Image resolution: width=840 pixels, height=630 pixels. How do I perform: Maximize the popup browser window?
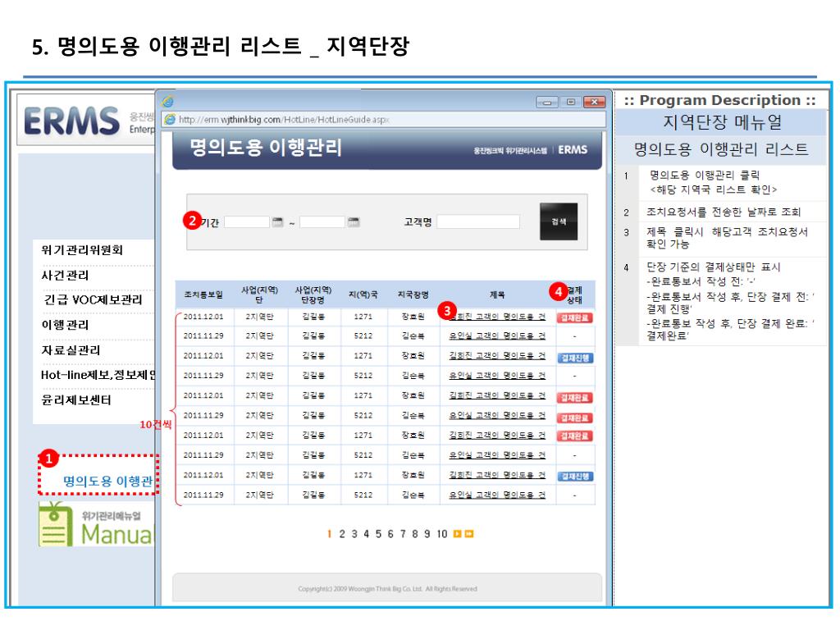click(x=571, y=102)
